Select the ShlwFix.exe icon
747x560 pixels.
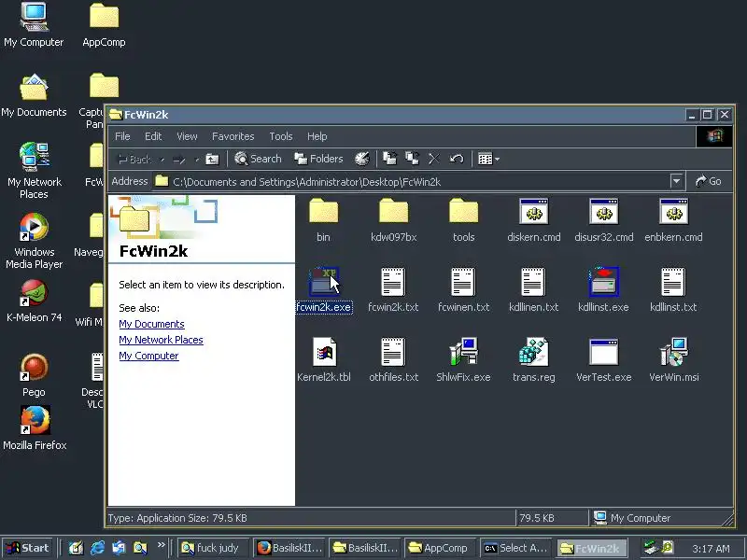pos(463,352)
